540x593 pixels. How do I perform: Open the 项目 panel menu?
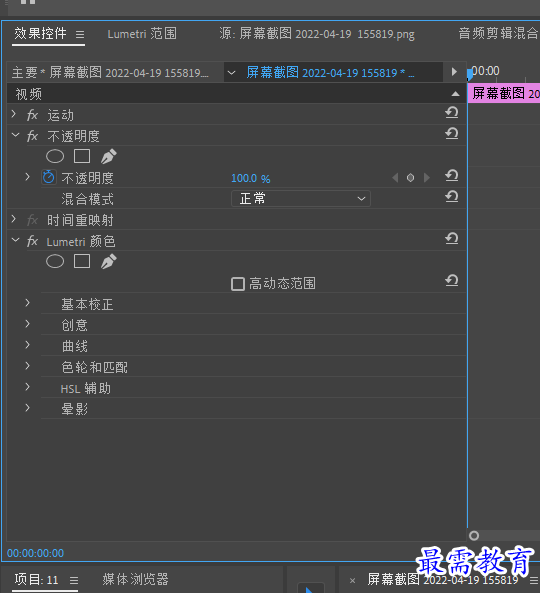click(x=74, y=580)
